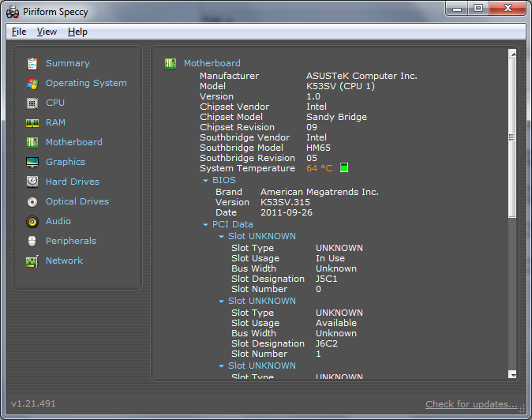Screen dimensions: 532x420
Task: Select the K53SV (CPU 1) model value
Action: point(340,86)
